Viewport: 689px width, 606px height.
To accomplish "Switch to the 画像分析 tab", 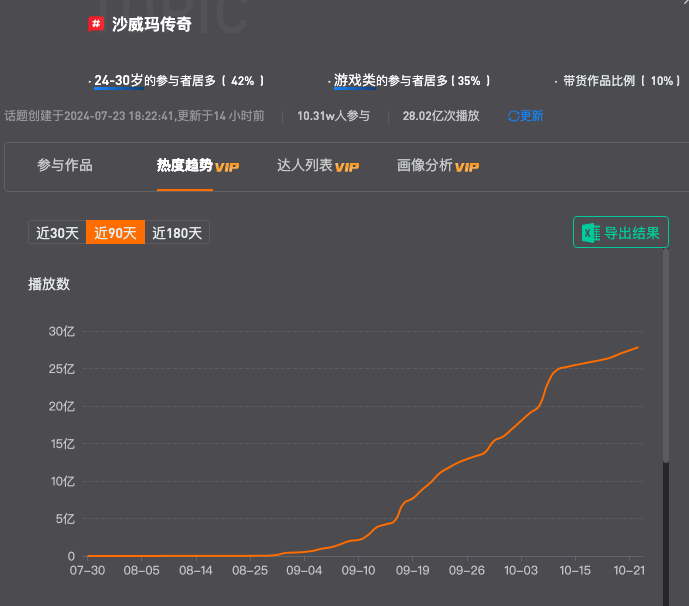I will (x=438, y=166).
